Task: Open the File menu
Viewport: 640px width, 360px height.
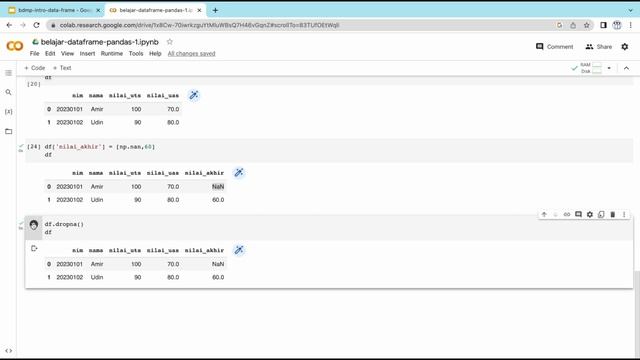Action: (34, 53)
